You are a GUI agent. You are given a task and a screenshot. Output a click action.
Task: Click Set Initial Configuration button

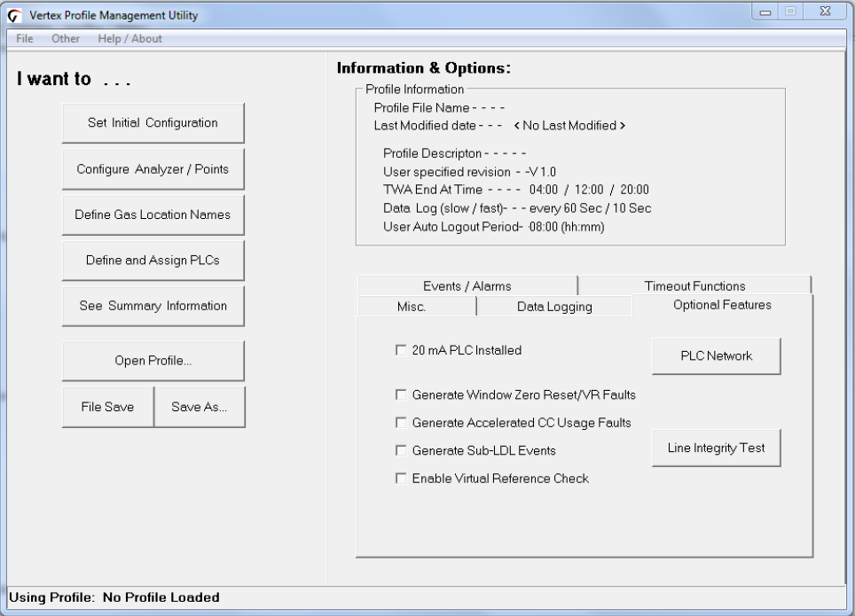[x=153, y=122]
